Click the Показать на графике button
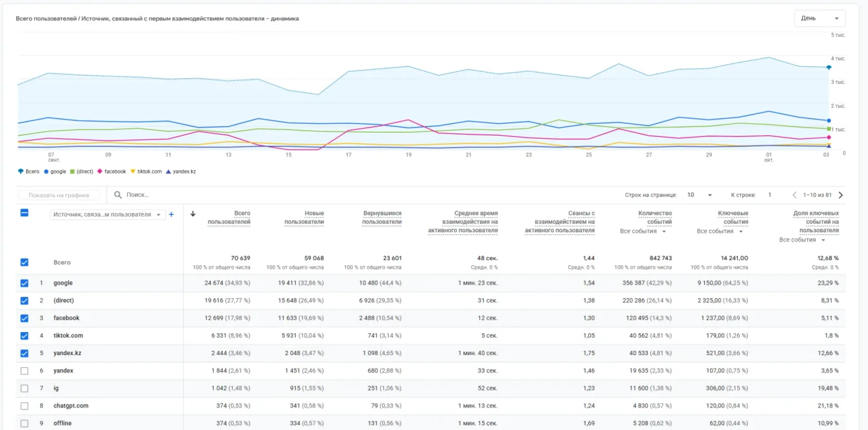 pos(59,195)
